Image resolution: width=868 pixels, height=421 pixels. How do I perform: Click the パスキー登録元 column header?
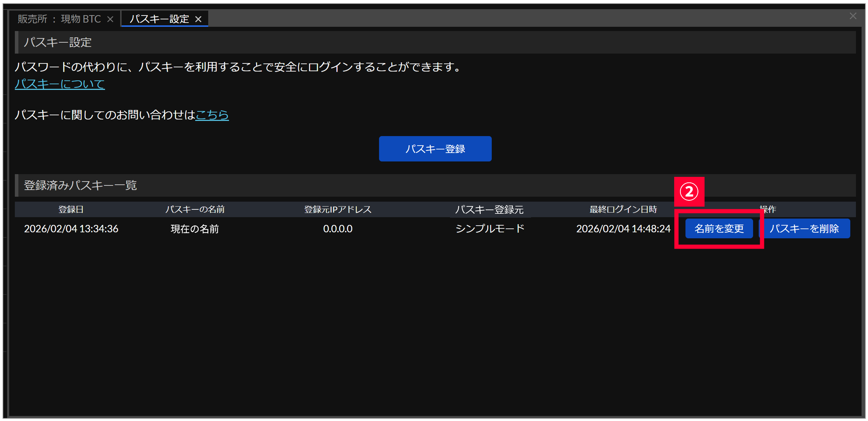tap(489, 210)
